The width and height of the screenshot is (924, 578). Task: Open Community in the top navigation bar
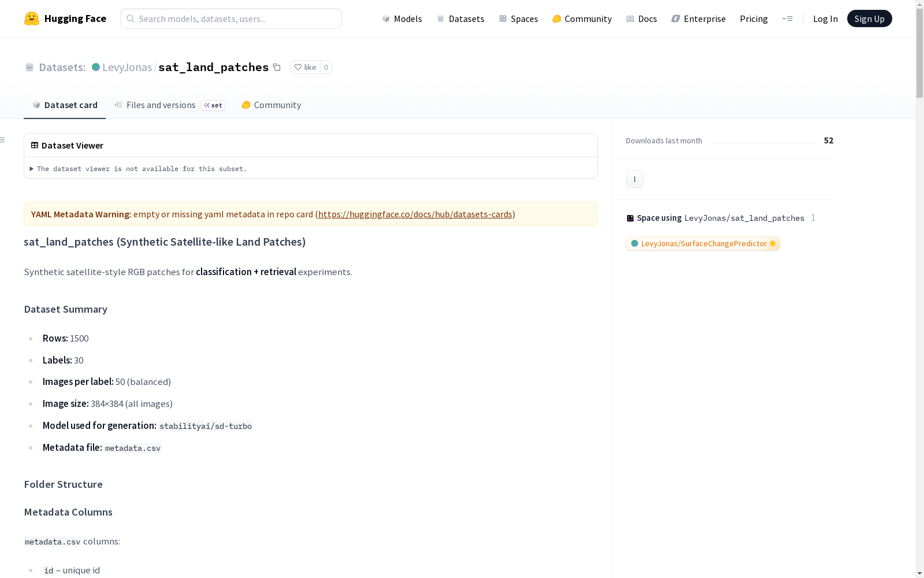click(582, 18)
